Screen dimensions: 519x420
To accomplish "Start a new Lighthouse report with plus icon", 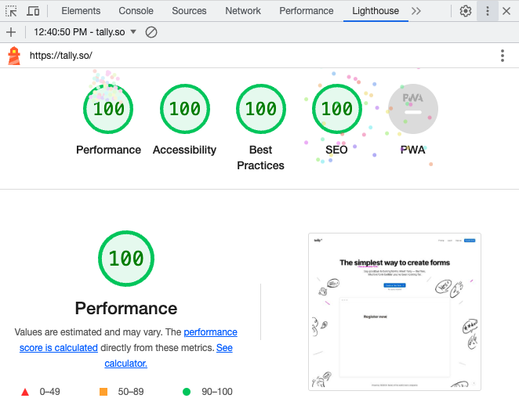I will pos(11,32).
